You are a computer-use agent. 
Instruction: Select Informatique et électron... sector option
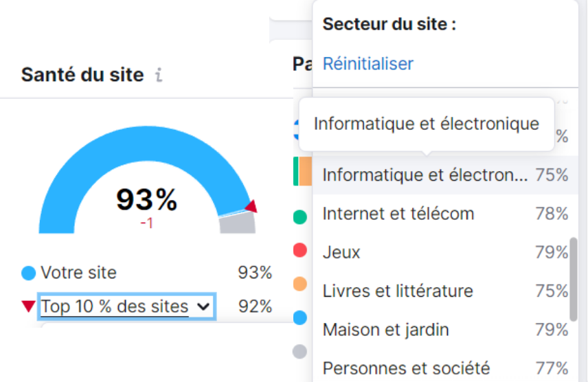click(425, 175)
